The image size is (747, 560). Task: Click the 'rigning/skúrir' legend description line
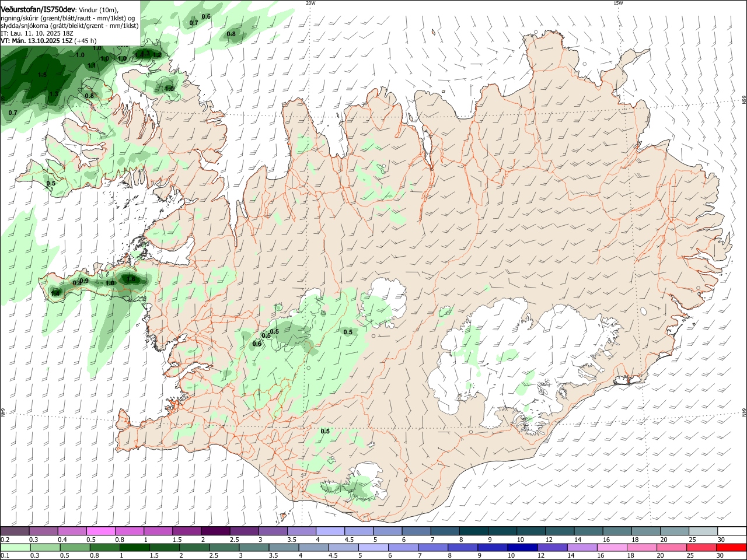tap(68, 17)
